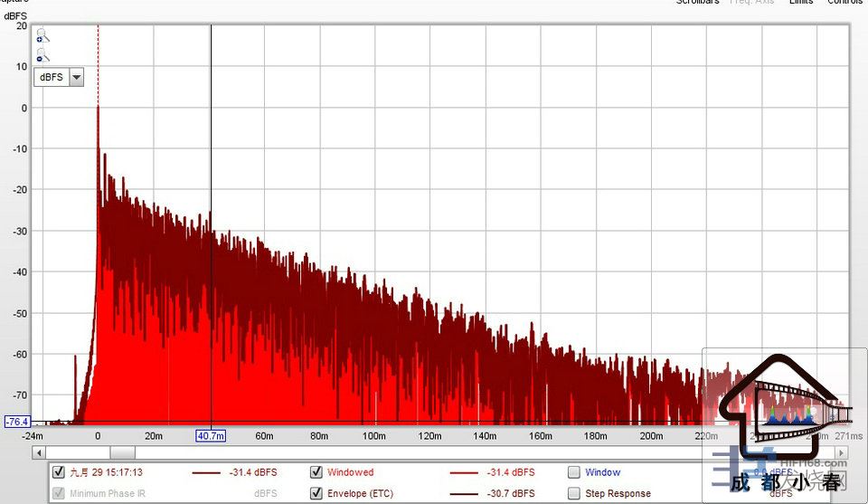Open the Limits settings
868x504 pixels.
pyautogui.click(x=800, y=3)
